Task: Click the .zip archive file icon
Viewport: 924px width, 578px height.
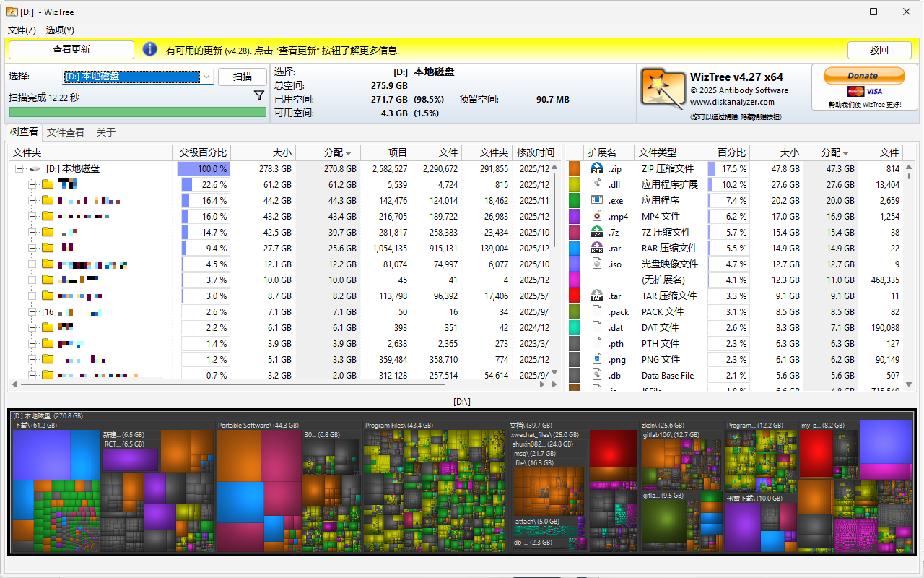Action: pyautogui.click(x=597, y=168)
